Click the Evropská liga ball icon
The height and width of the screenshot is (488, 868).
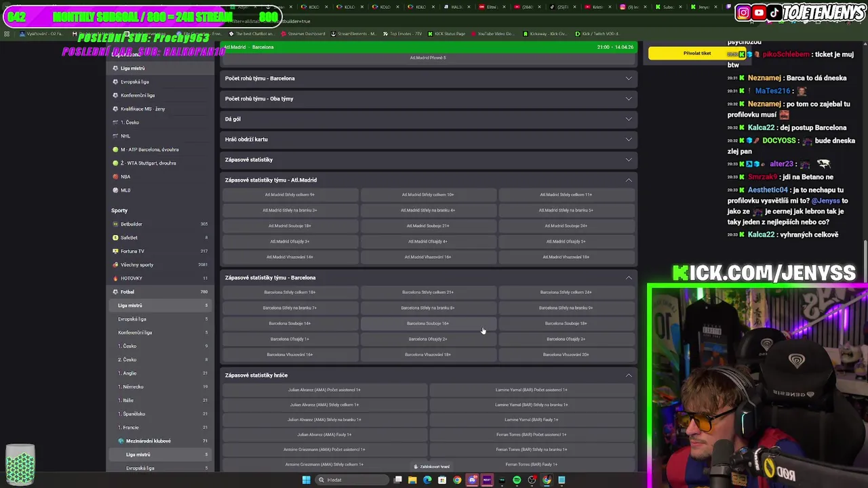(x=115, y=82)
